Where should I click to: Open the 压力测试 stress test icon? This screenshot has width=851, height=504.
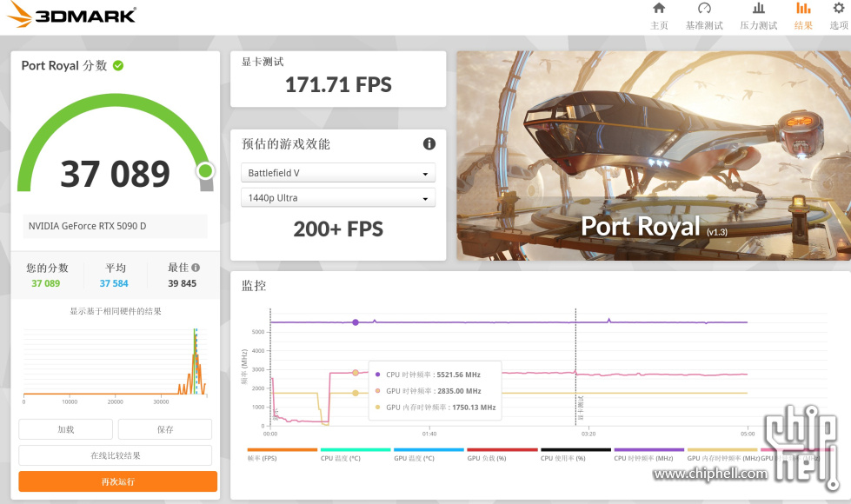pos(758,8)
